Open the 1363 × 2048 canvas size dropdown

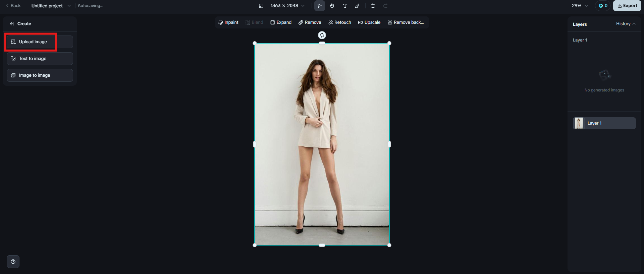288,6
